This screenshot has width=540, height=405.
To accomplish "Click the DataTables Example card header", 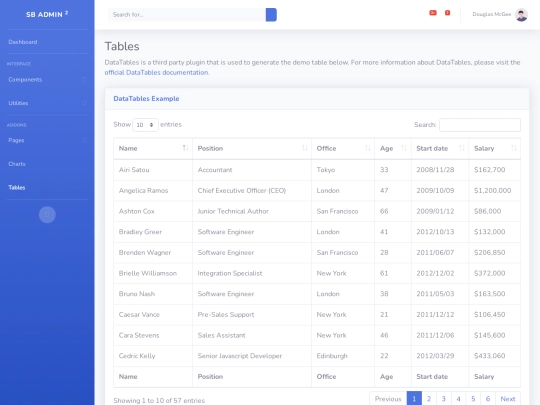I will click(317, 99).
